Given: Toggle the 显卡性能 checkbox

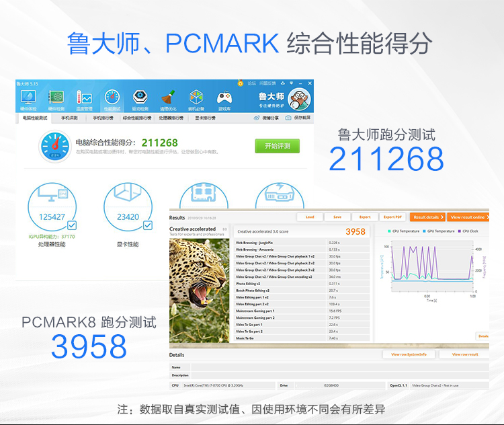Looking at the screenshot, I should [148, 225].
